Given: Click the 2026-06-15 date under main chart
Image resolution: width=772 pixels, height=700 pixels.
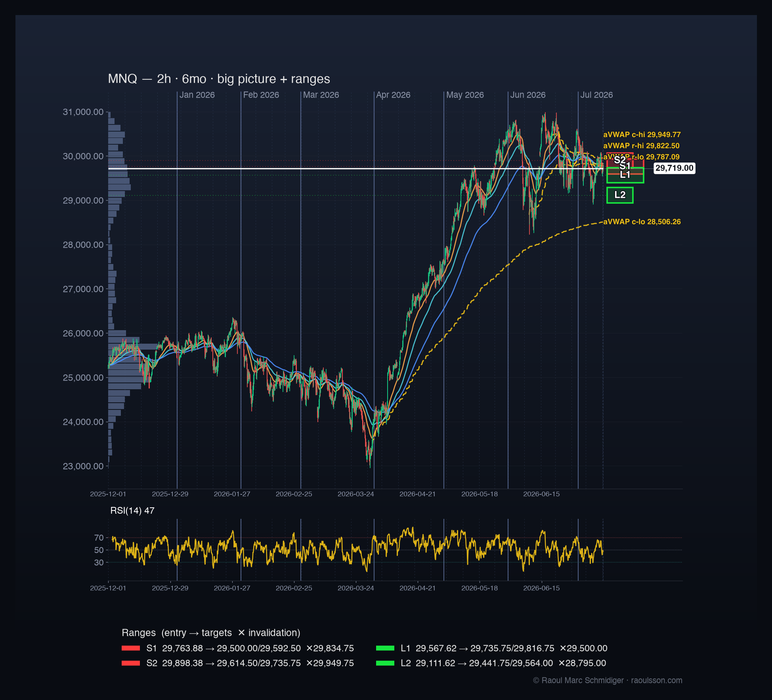Looking at the screenshot, I should tap(541, 494).
